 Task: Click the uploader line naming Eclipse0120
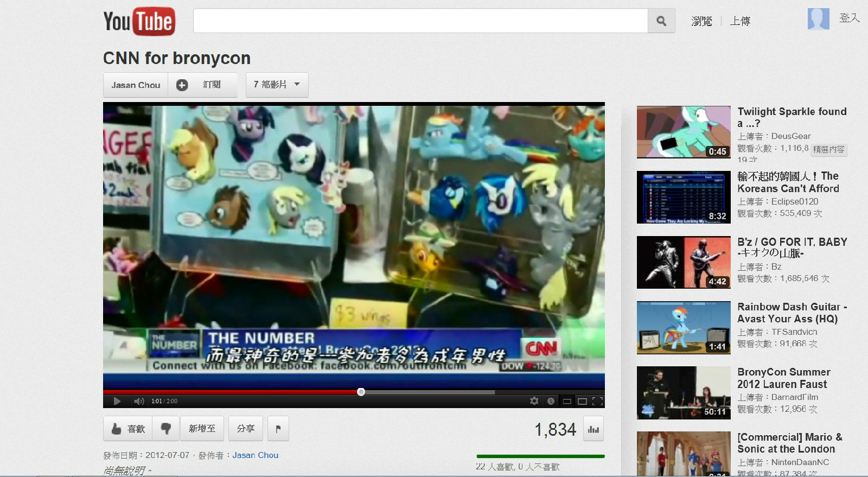point(778,201)
